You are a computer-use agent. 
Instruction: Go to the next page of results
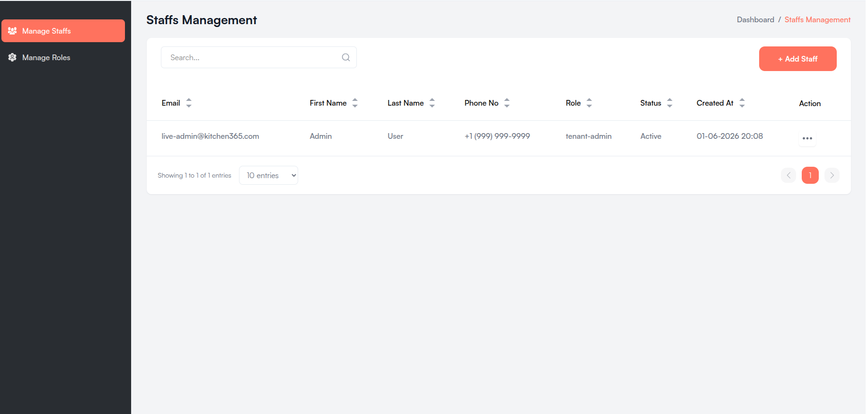click(832, 175)
